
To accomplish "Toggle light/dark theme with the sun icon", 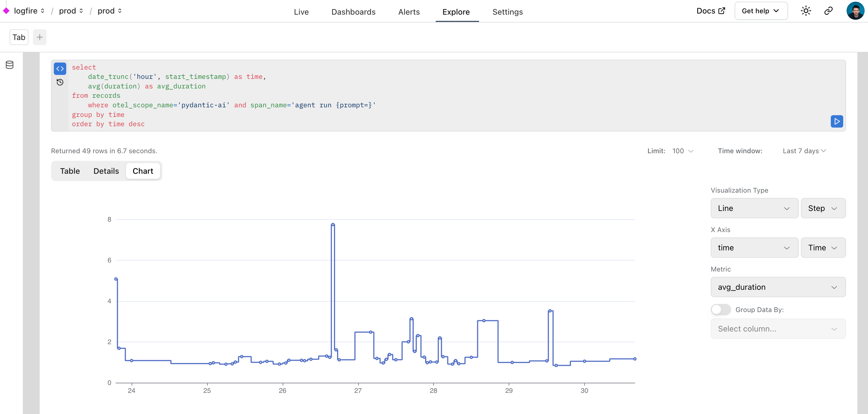I will coord(806,11).
